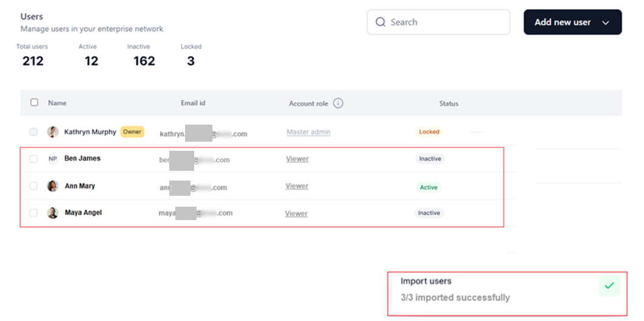Tick Maya Angel's row checkbox
Image resolution: width=644 pixels, height=321 pixels.
coord(33,213)
